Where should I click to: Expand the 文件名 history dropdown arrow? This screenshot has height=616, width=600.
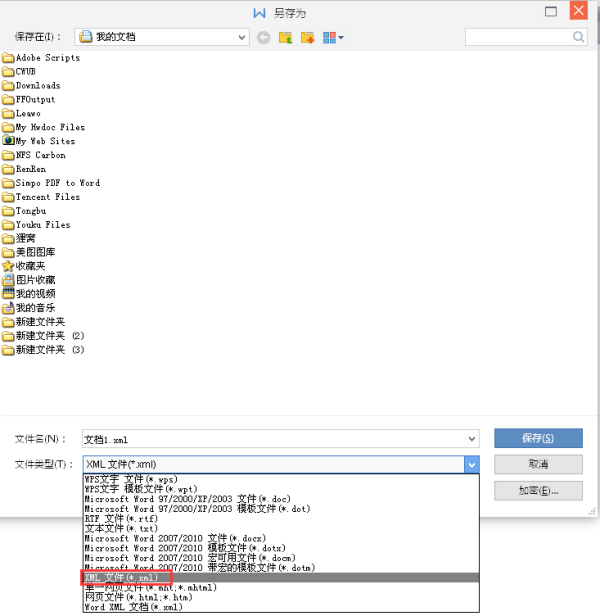(472, 439)
